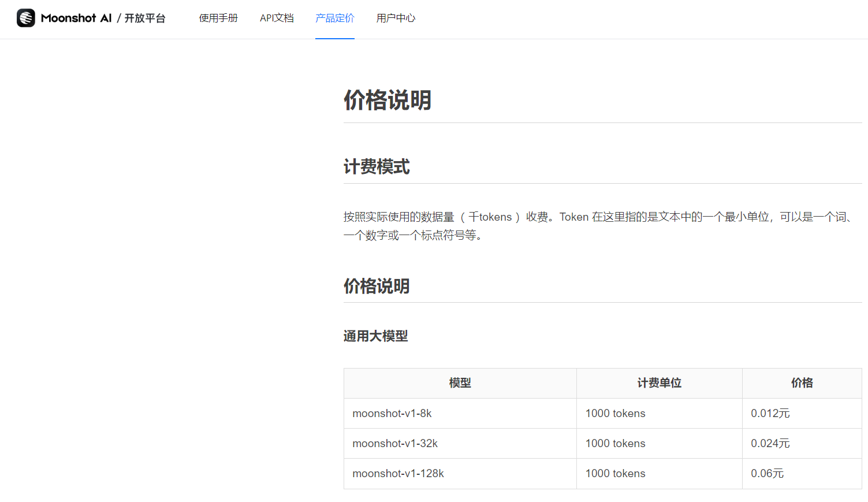Viewport: 868px width, 502px height.
Task: Click the 0.012元 price cell
Action: pos(802,414)
